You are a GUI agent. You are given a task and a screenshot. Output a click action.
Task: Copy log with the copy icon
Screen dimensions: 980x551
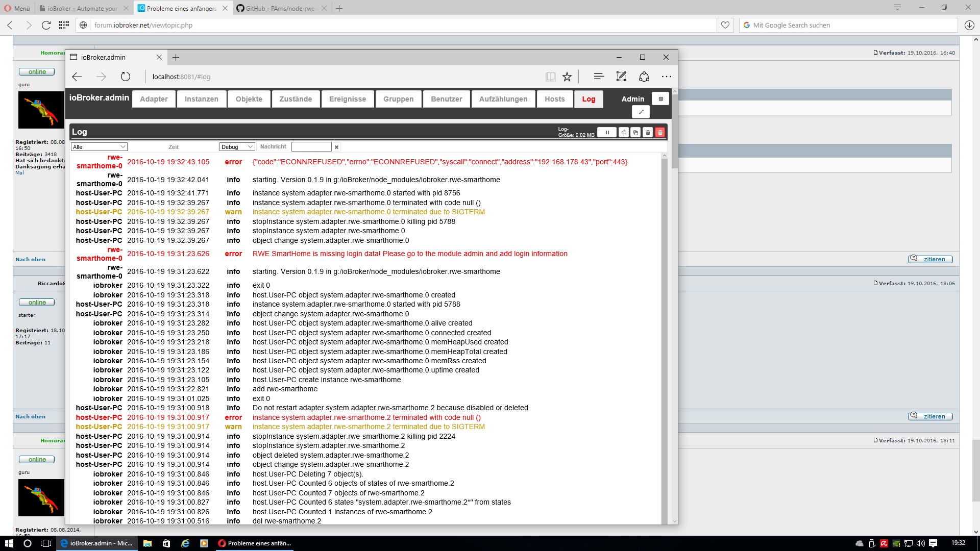(635, 133)
